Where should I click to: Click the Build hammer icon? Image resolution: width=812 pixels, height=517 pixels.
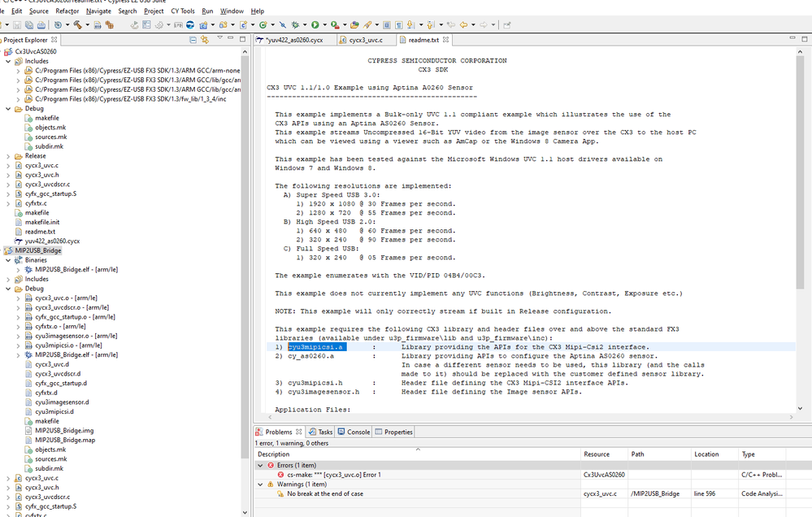coord(78,25)
